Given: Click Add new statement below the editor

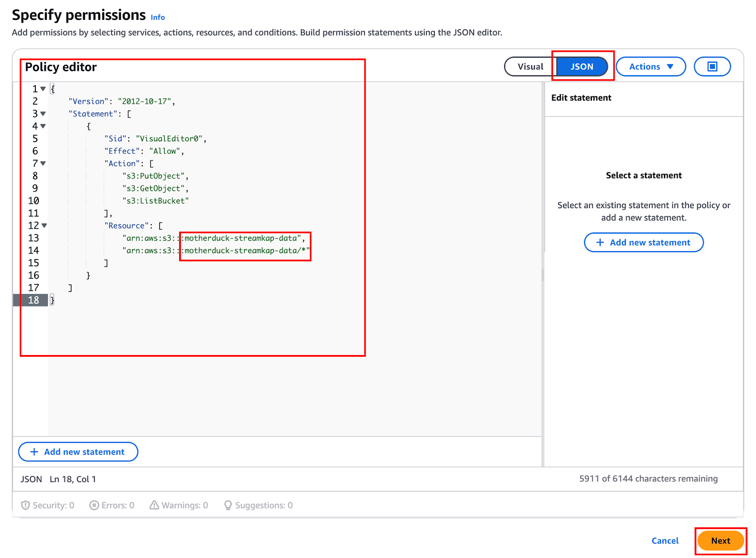Looking at the screenshot, I should point(78,452).
